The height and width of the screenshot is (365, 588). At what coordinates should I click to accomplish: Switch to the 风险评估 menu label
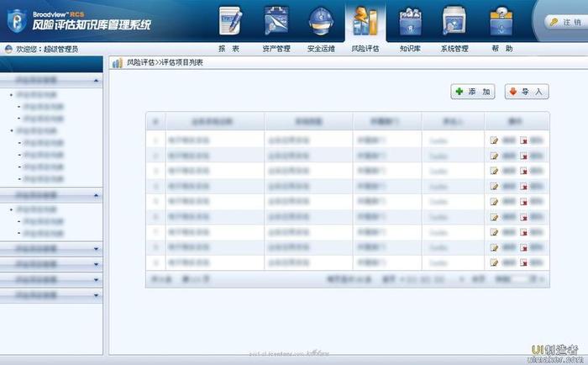click(x=365, y=49)
